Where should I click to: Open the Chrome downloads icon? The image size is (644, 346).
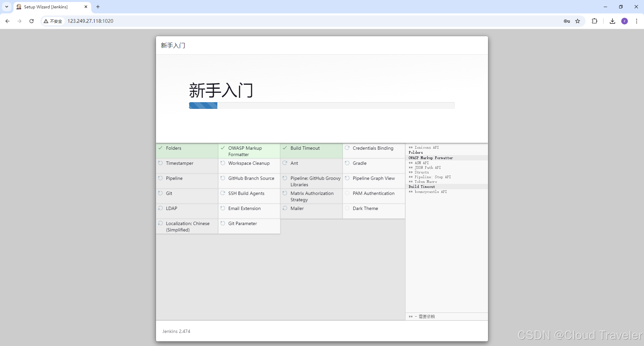(612, 21)
